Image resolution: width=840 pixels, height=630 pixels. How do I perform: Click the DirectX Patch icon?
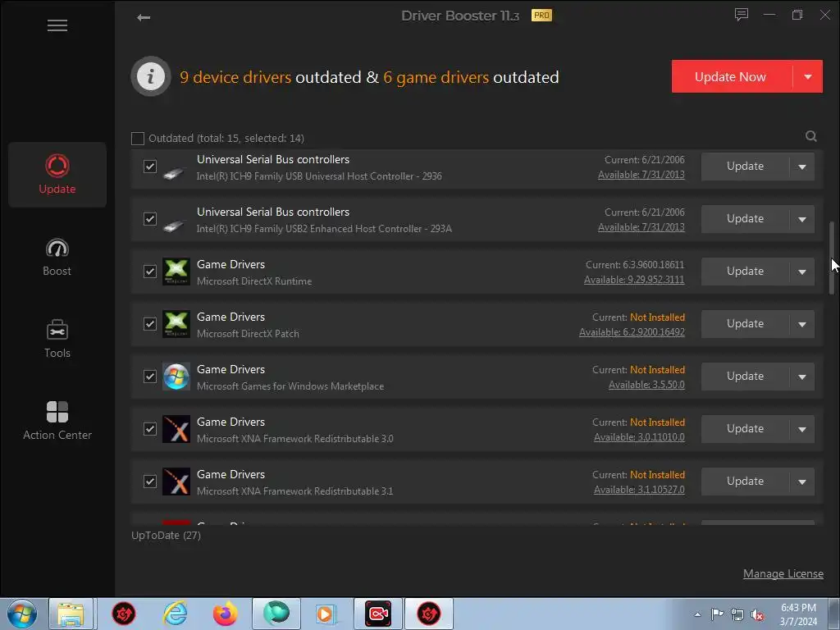point(176,324)
